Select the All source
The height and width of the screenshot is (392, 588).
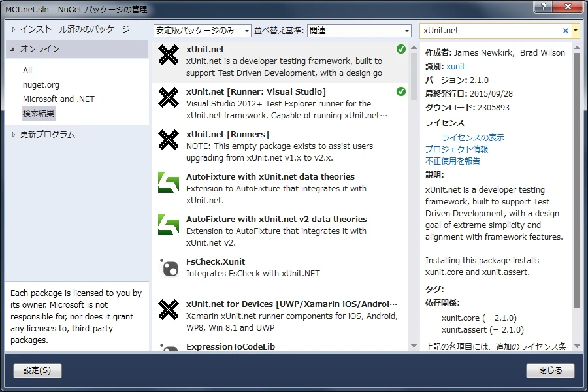pyautogui.click(x=27, y=70)
